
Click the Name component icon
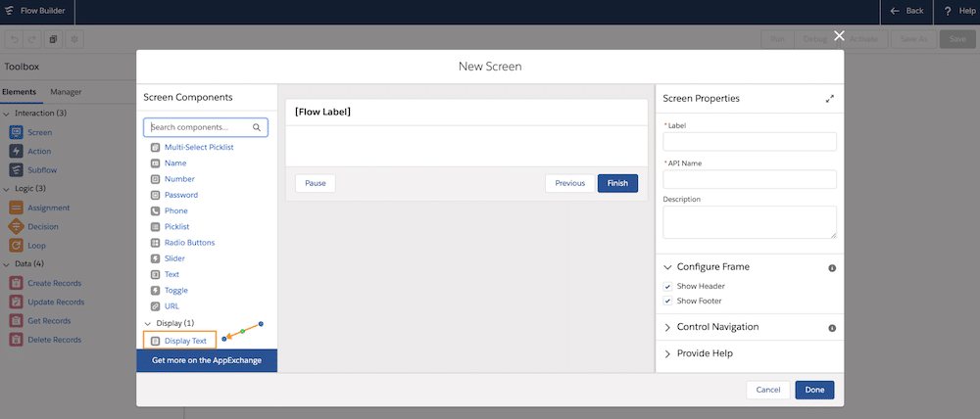(155, 163)
